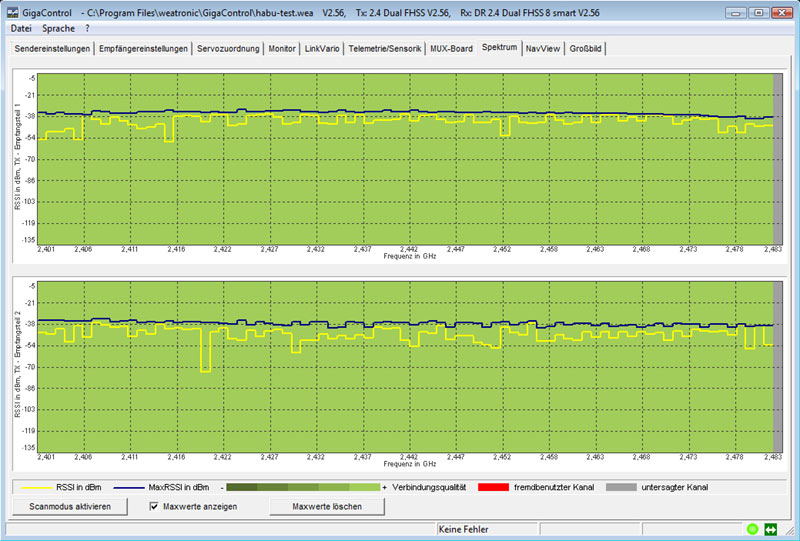Switch to the Sendereinstellungen tab
This screenshot has height=541, width=800.
coord(52,48)
